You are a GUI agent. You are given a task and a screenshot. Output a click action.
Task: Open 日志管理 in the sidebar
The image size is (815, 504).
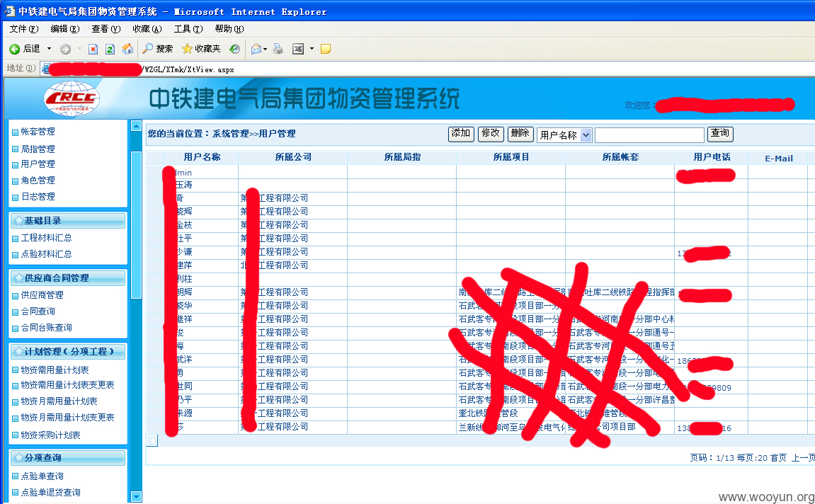(38, 197)
